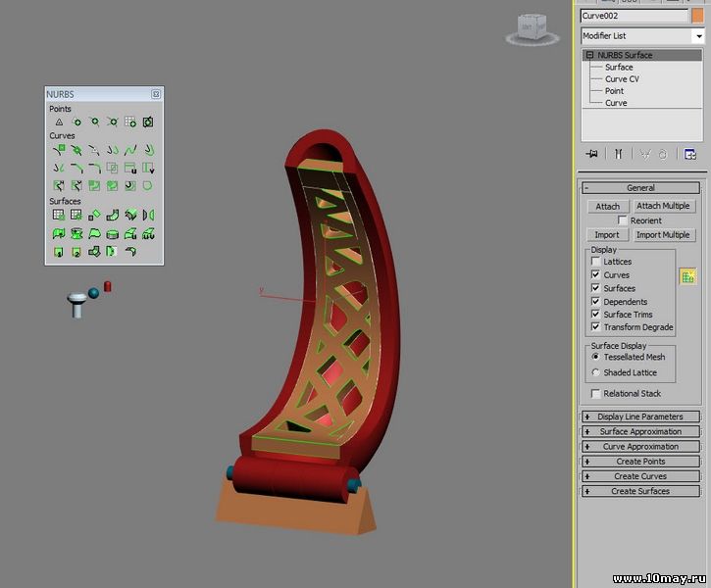Click the orange object color swatch

pyautogui.click(x=697, y=16)
